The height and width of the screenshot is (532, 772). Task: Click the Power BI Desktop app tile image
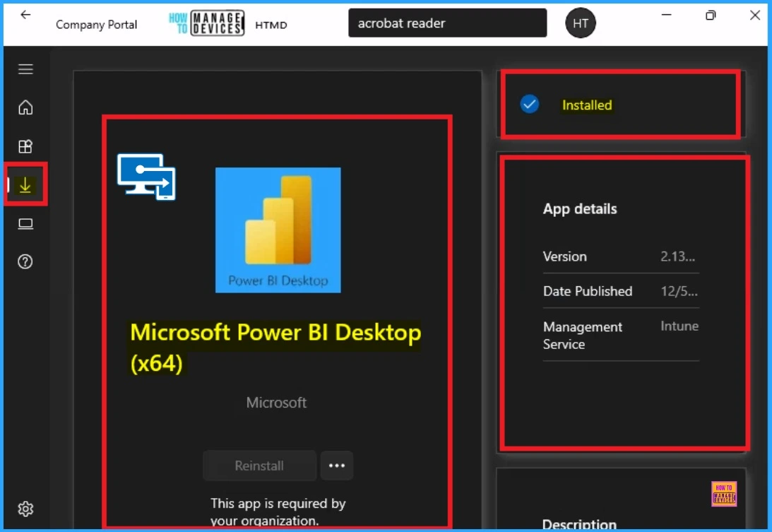pyautogui.click(x=278, y=230)
